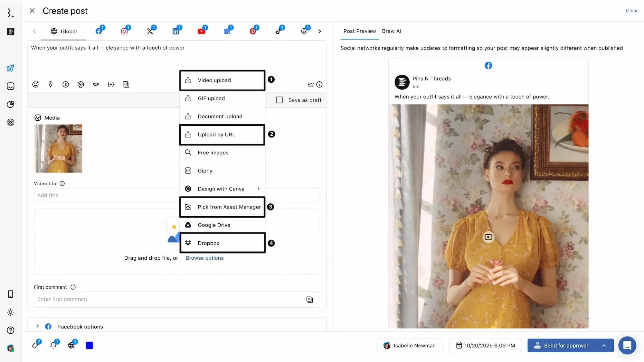The width and height of the screenshot is (644, 362).
Task: Select the YouTube channel icon
Action: (201, 31)
